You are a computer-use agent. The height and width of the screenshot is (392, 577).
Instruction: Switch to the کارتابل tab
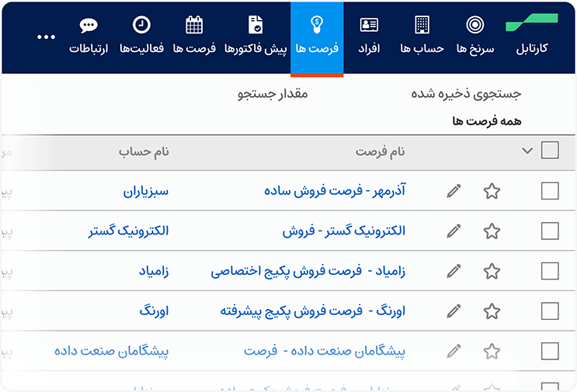click(x=531, y=48)
